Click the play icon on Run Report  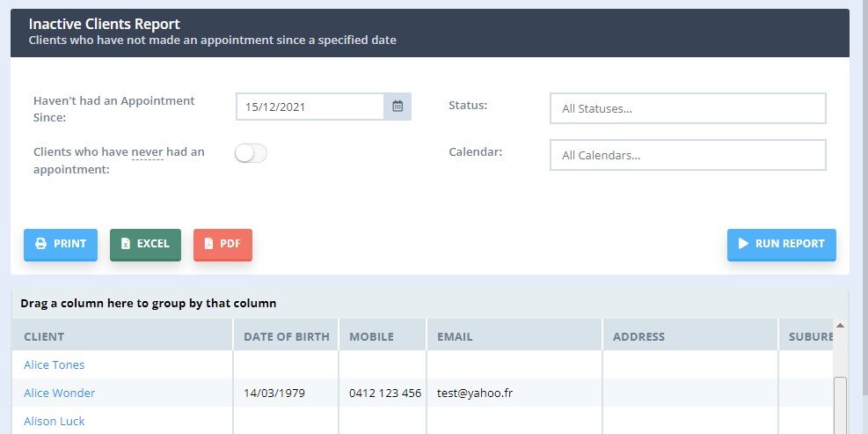(743, 244)
